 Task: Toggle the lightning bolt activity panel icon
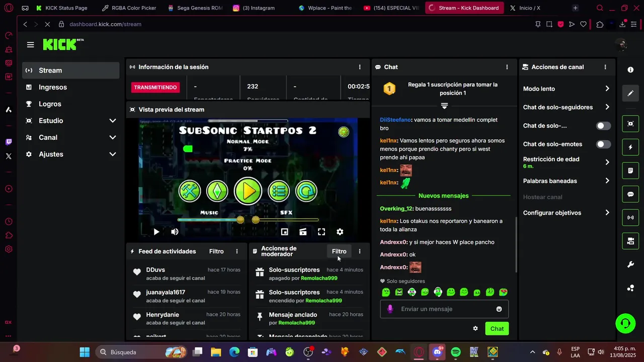tap(630, 147)
